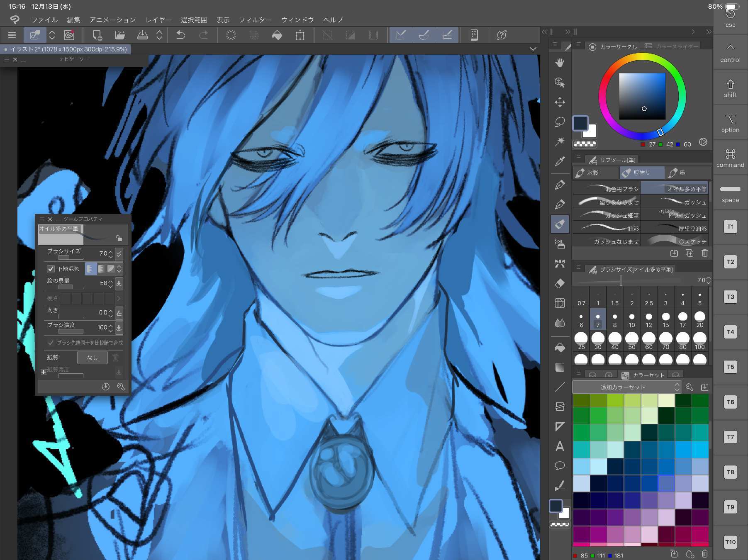Select the Lasso selection tool

pyautogui.click(x=560, y=122)
